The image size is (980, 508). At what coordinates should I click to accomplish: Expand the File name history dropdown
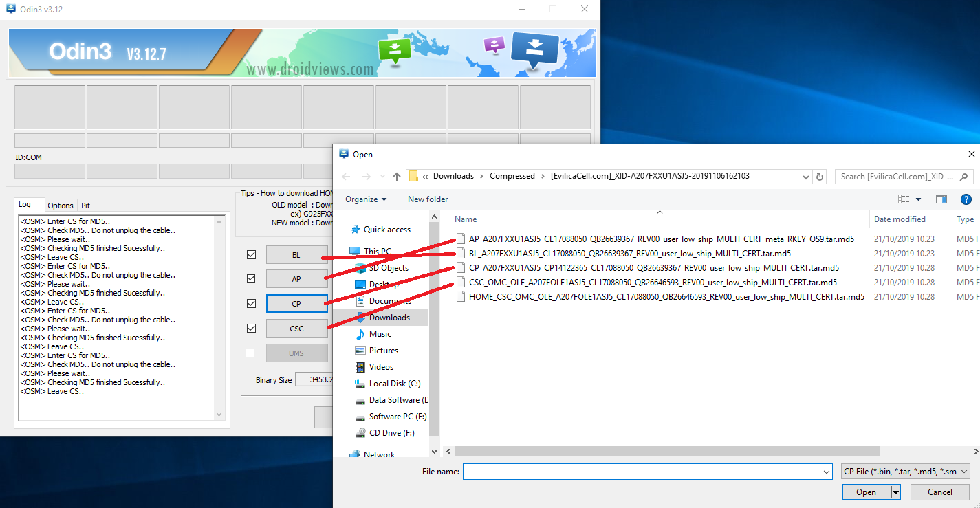coord(826,472)
